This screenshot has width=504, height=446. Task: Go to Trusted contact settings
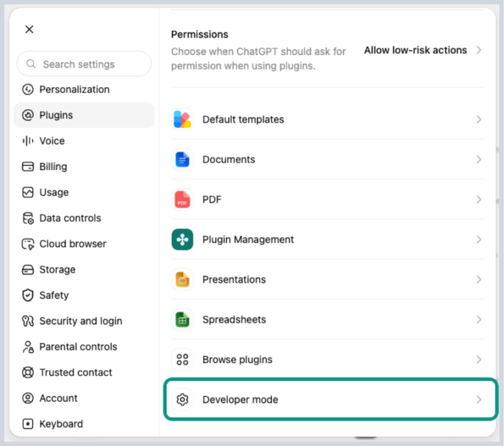tap(84, 373)
